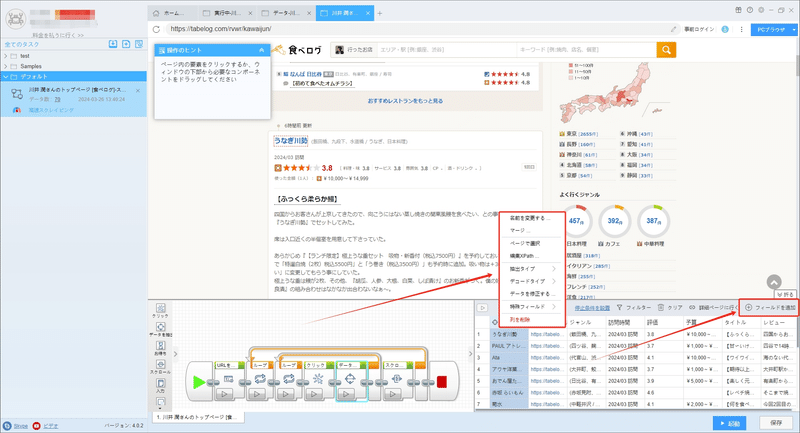Choose ページで選択 in context menu
The image size is (800, 433).
[524, 243]
